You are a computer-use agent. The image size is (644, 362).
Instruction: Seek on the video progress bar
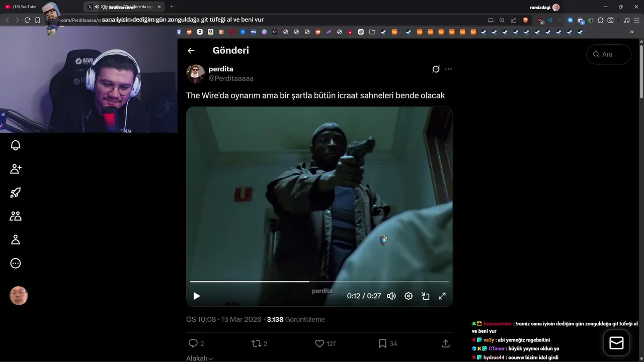point(319,282)
